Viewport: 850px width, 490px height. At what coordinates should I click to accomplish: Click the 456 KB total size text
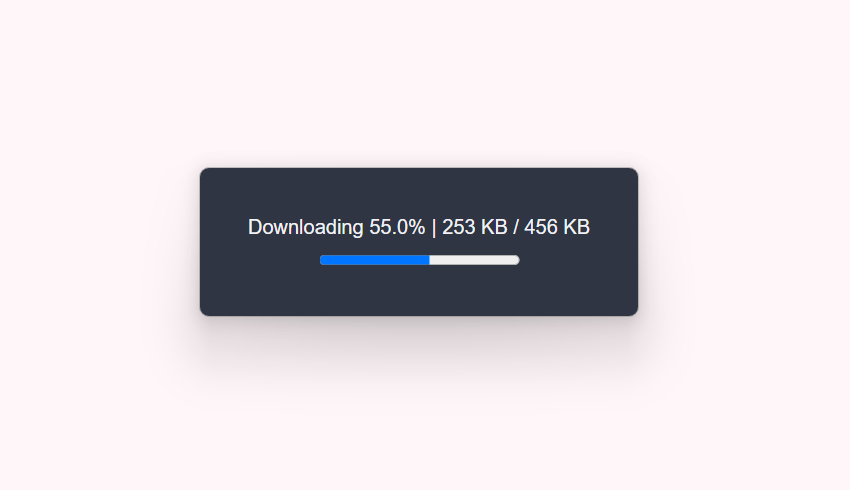click(x=557, y=227)
